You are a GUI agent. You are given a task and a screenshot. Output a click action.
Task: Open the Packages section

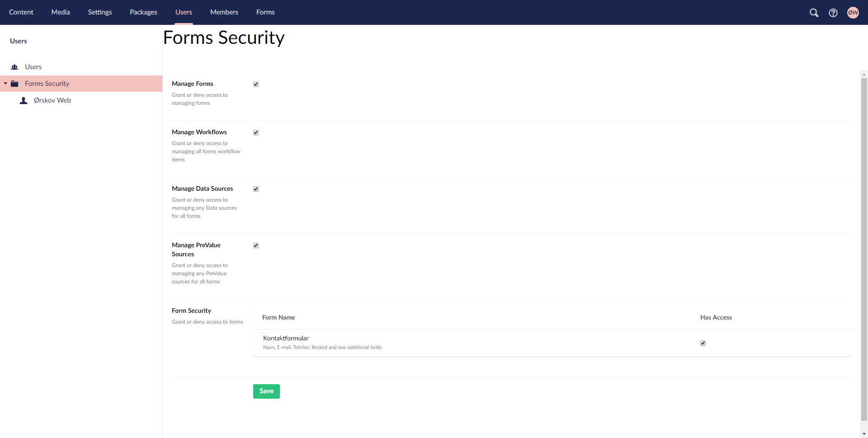tap(143, 12)
